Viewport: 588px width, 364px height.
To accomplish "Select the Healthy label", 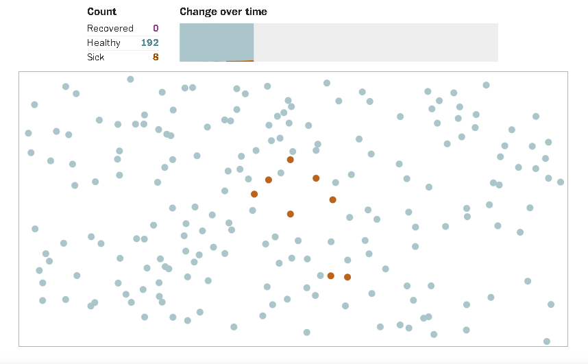I will click(x=103, y=43).
